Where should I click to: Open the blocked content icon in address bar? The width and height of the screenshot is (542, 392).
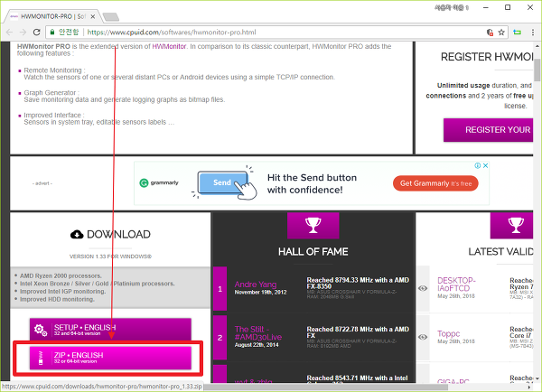pos(490,33)
